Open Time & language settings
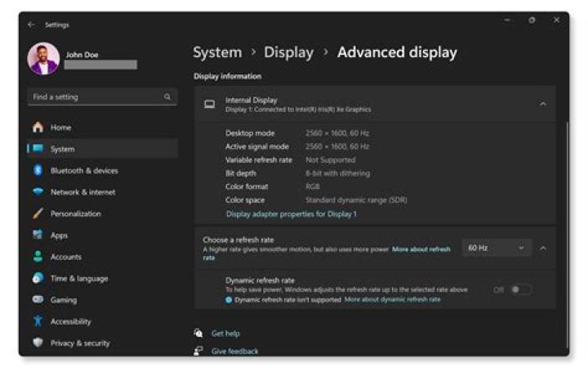The height and width of the screenshot is (368, 588). 102,278
